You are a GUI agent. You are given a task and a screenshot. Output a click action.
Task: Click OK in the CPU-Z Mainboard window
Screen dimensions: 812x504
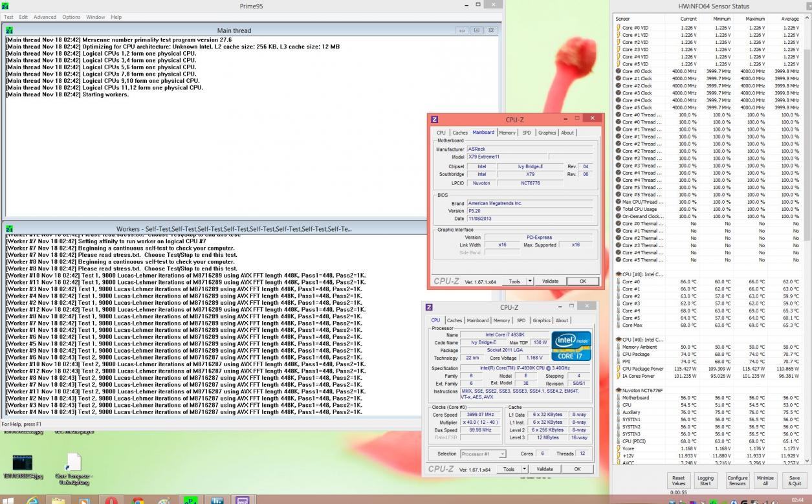(583, 281)
